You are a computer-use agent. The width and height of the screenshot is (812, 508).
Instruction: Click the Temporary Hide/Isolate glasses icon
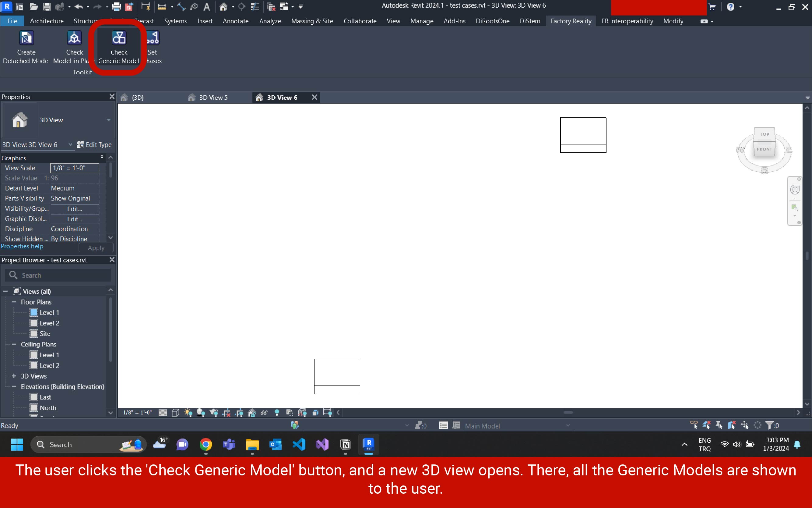[x=264, y=413]
